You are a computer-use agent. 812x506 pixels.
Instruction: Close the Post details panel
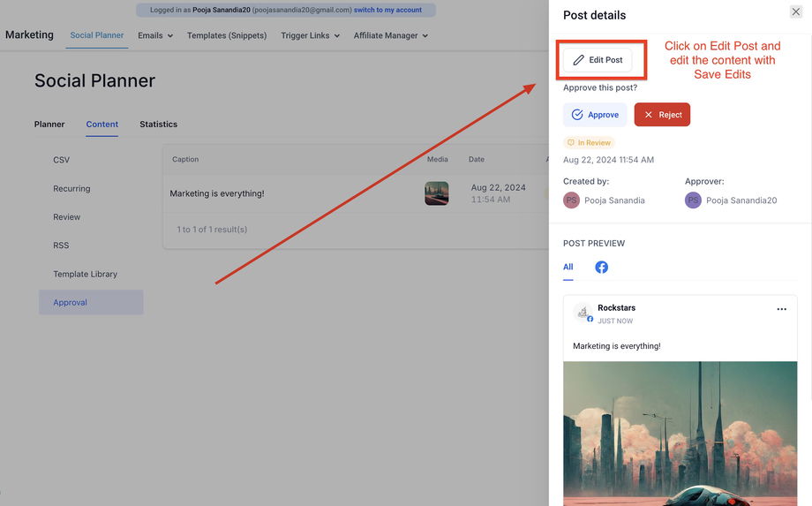click(x=796, y=11)
